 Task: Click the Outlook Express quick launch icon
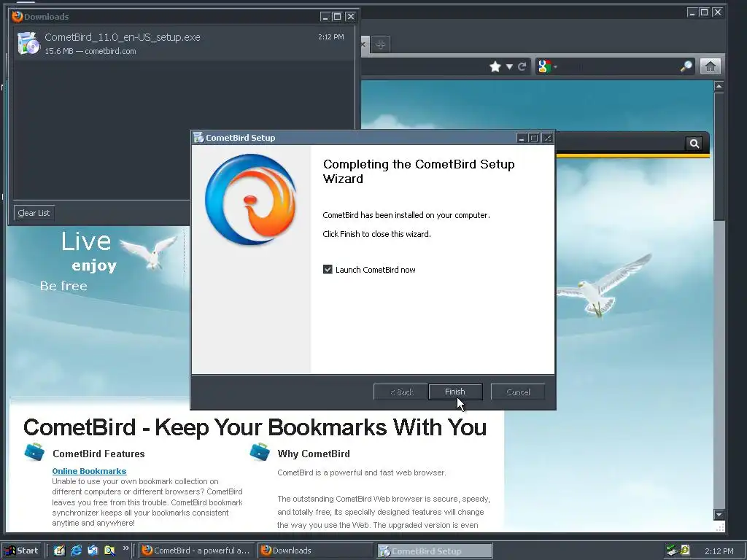coord(93,551)
